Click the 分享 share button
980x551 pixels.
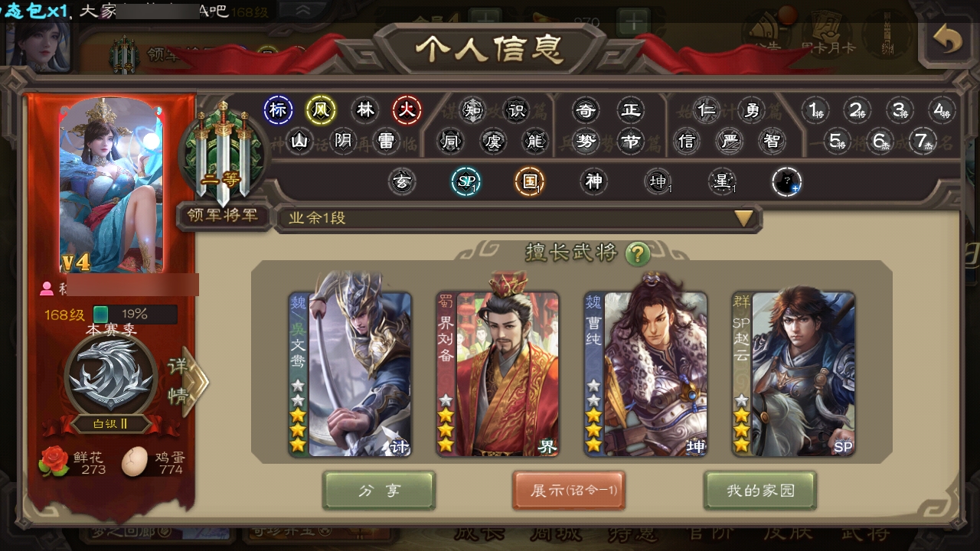(379, 491)
